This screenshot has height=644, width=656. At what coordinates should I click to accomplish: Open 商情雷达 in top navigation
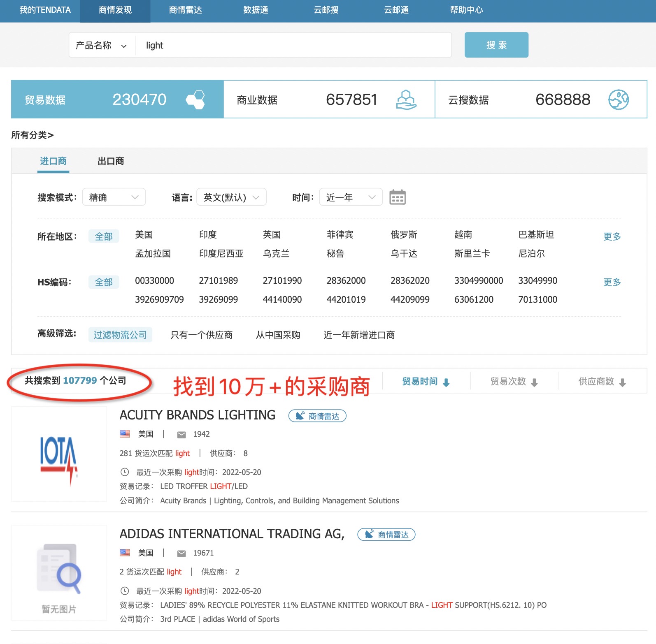pyautogui.click(x=185, y=10)
